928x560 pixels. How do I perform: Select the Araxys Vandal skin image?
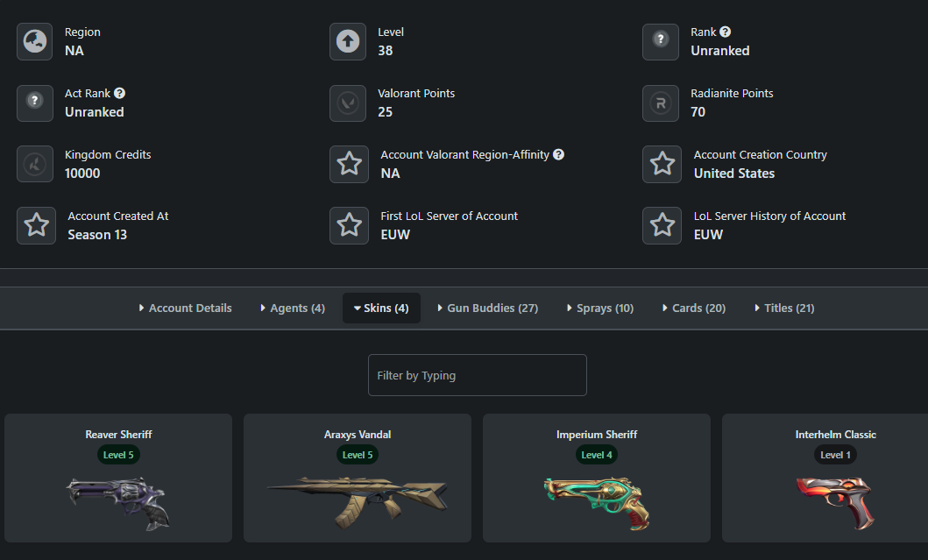click(x=358, y=502)
